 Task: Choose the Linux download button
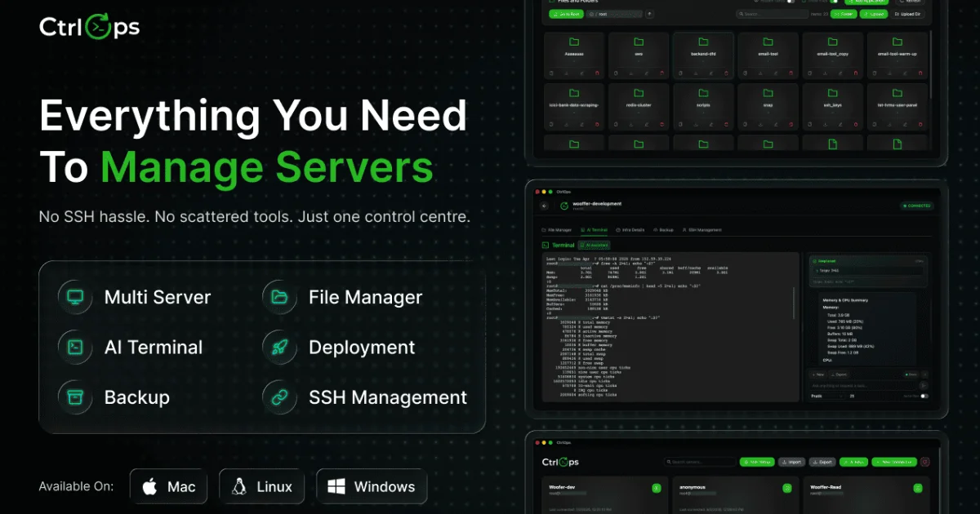click(x=261, y=486)
